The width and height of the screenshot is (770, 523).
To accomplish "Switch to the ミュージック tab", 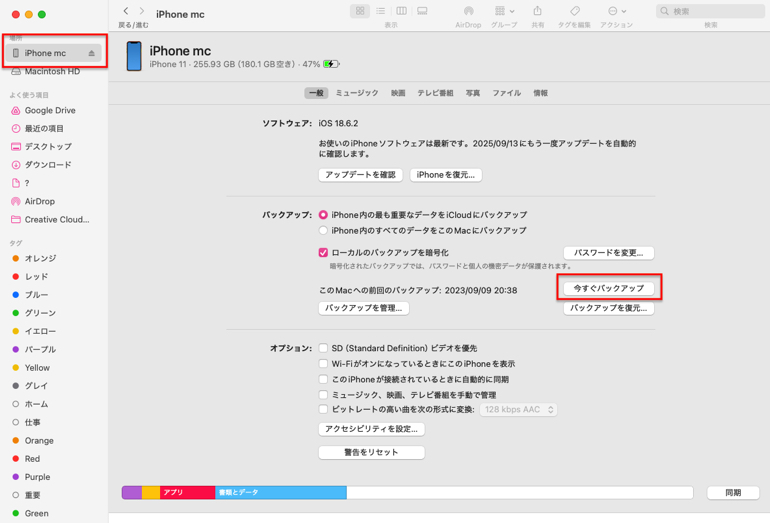I will (x=357, y=93).
